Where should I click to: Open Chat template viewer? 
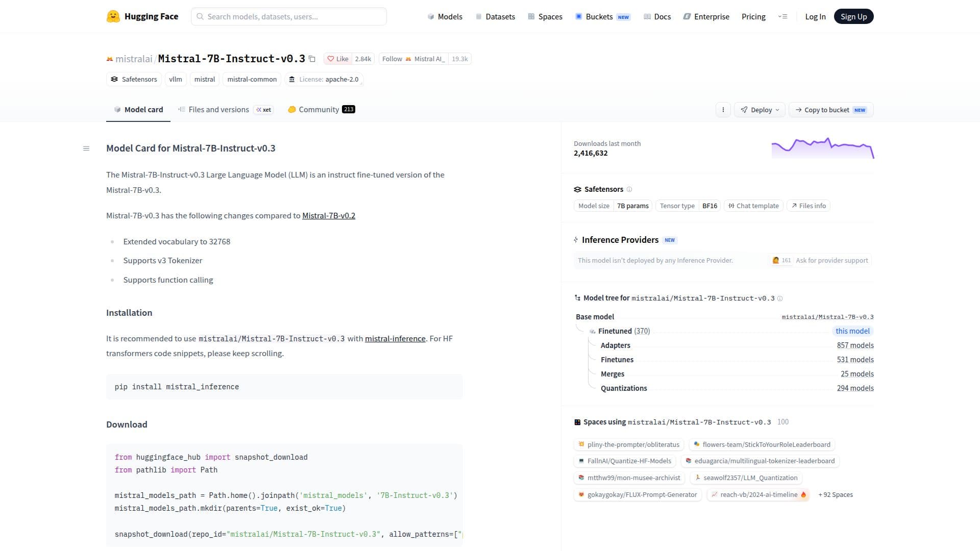point(753,206)
